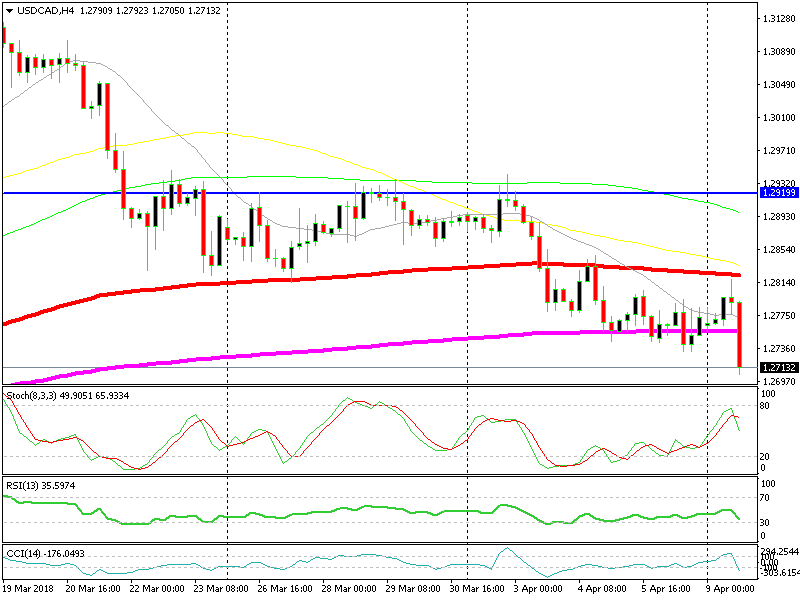This screenshot has height=600, width=800.
Task: Click the 1.26970 price scale value
Action: click(779, 381)
